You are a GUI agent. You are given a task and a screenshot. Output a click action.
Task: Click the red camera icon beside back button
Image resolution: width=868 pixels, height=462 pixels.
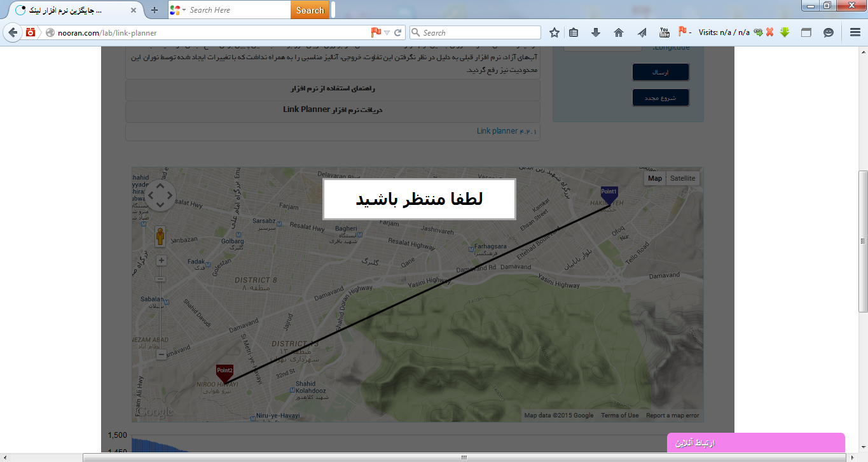30,32
